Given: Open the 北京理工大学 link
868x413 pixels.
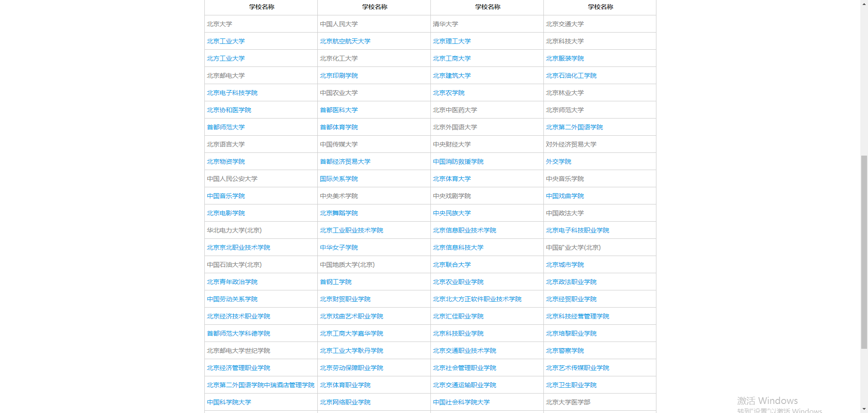Looking at the screenshot, I should 452,41.
